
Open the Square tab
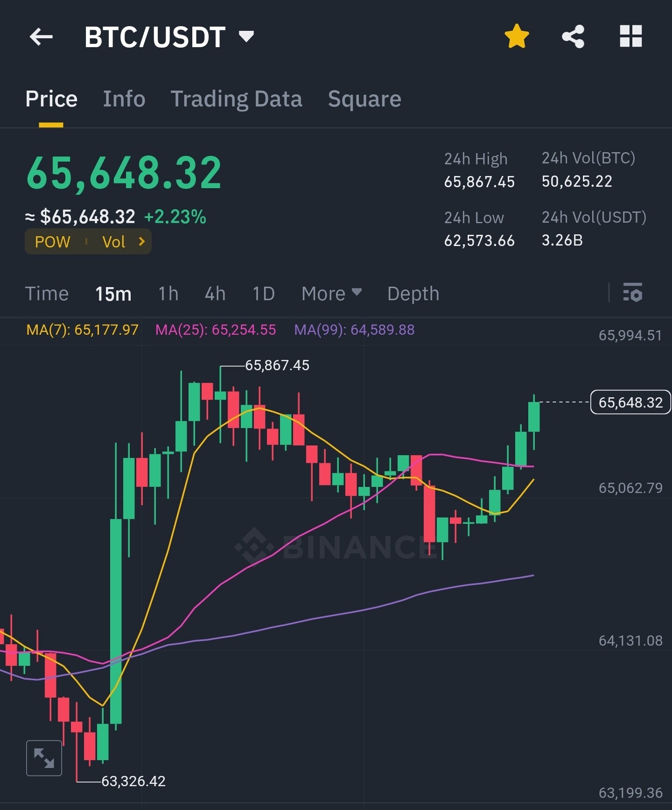tap(364, 99)
